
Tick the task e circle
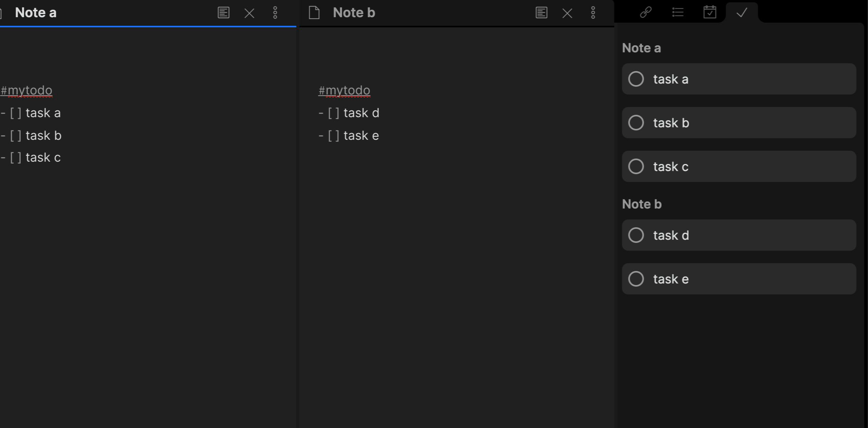(636, 279)
